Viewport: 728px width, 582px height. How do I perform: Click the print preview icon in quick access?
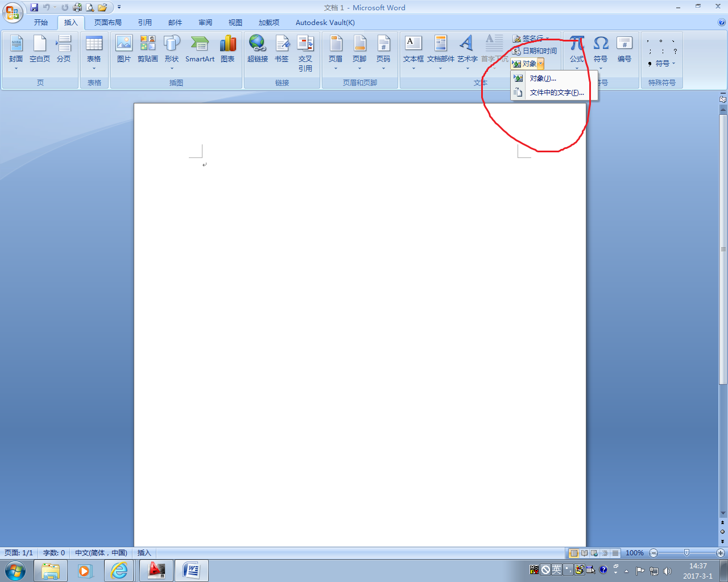[90, 7]
